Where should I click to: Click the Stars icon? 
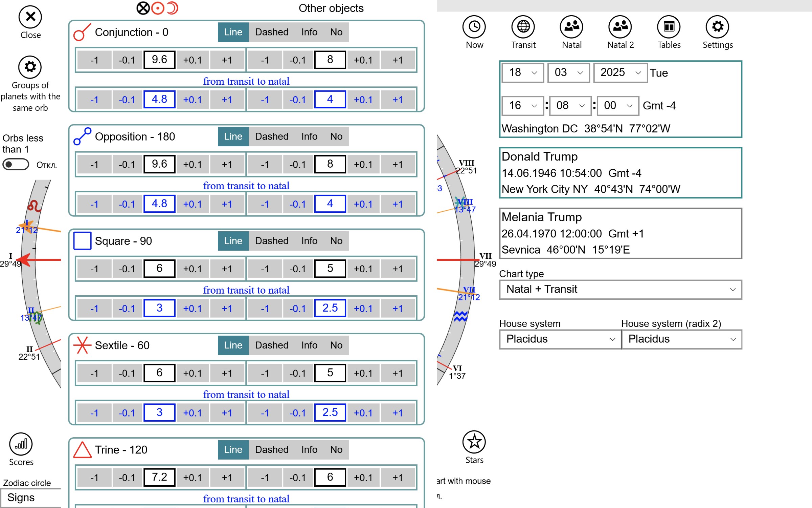coord(474,442)
